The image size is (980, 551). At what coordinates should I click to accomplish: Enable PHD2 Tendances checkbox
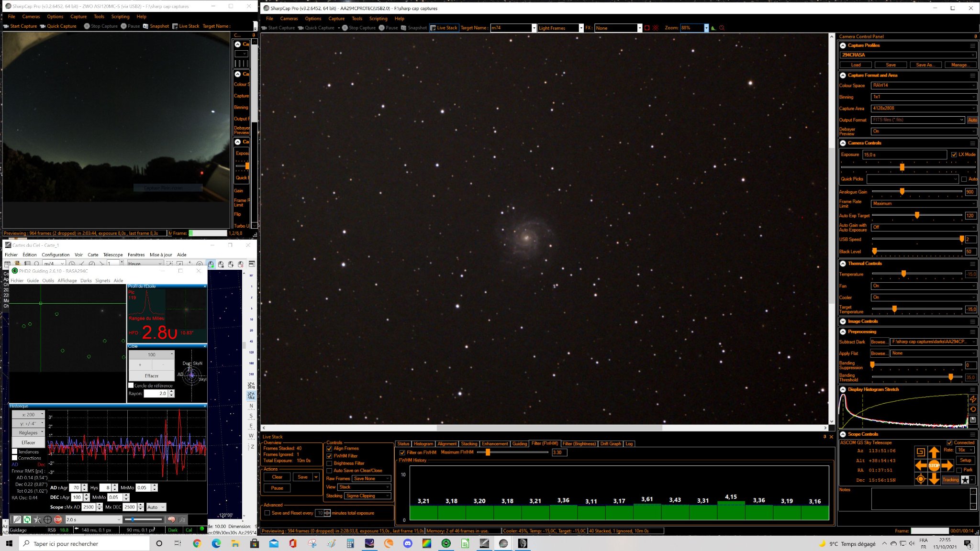[x=14, y=452]
